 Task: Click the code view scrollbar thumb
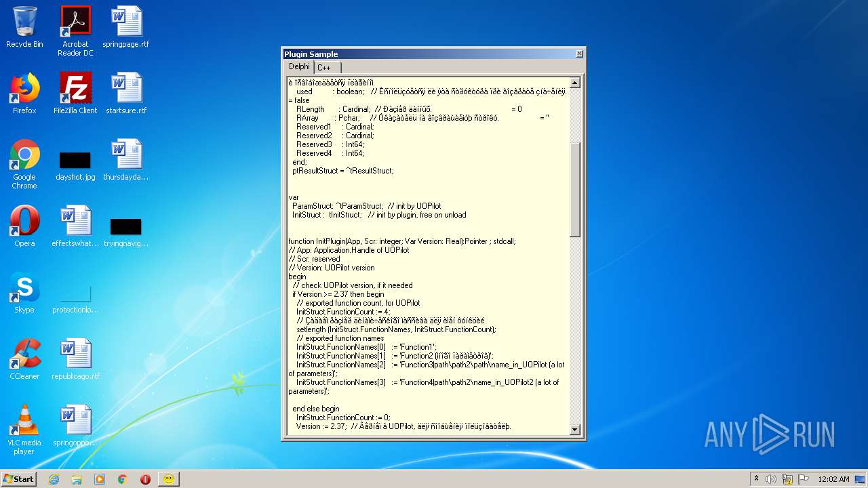[x=574, y=190]
